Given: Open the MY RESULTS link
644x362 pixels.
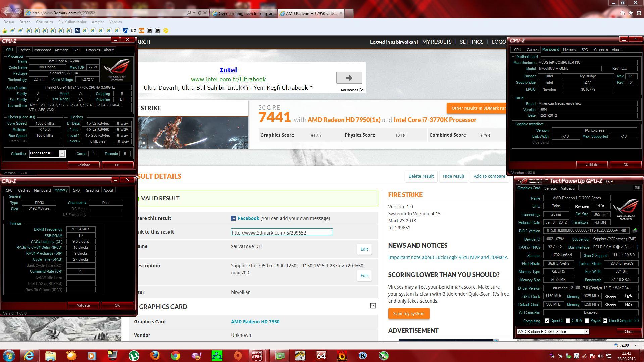Looking at the screenshot, I should pos(437,42).
